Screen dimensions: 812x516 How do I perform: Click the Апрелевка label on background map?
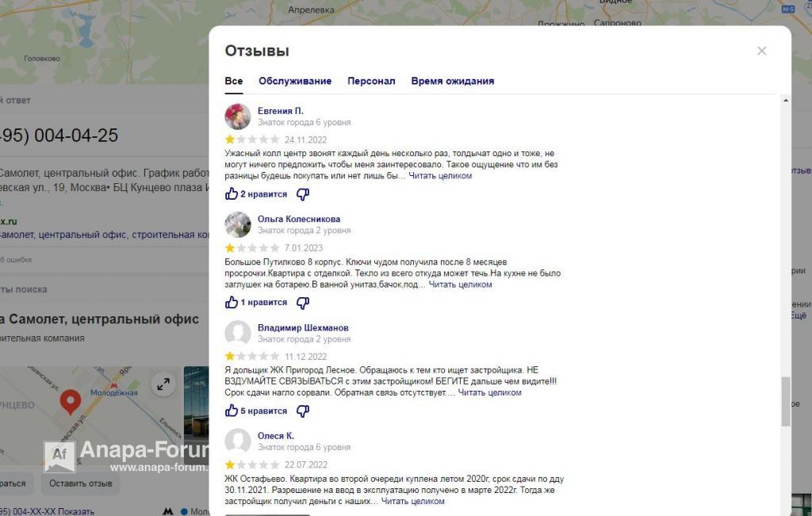[x=311, y=10]
